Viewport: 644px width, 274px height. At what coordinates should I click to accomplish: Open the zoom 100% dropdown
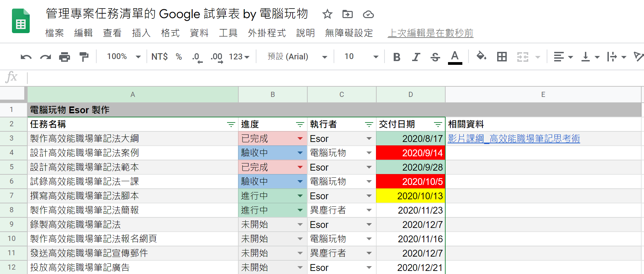[x=124, y=57]
